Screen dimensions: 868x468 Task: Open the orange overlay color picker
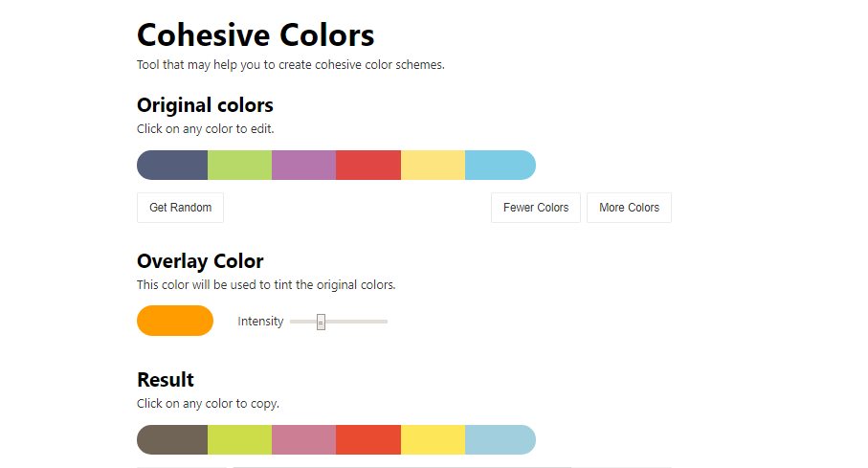[x=175, y=321]
